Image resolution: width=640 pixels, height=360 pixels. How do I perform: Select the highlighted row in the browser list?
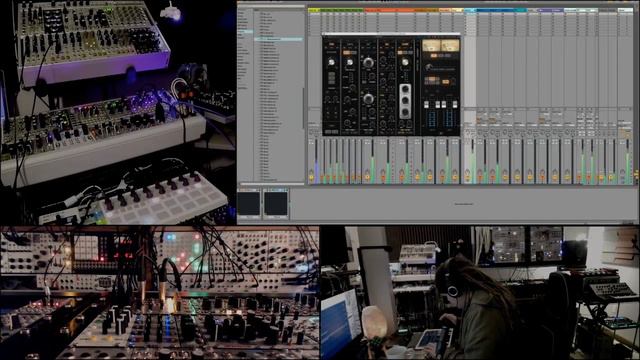(279, 39)
